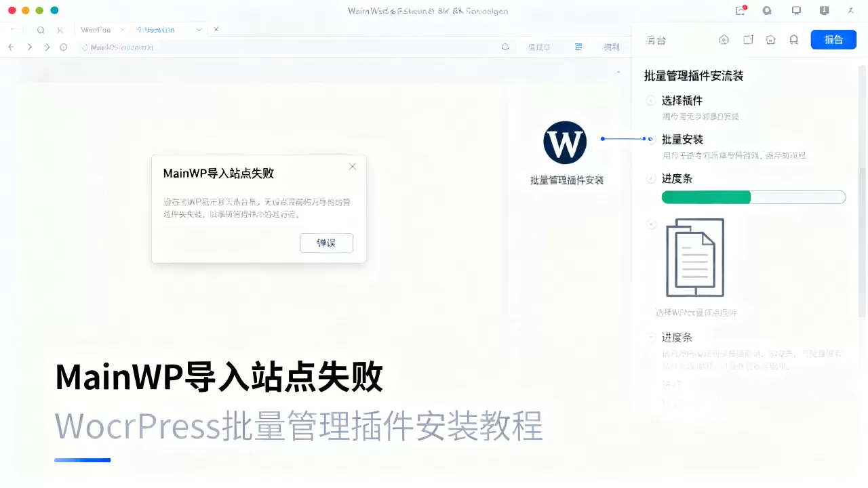Click the circular icon beside address field

63,47
